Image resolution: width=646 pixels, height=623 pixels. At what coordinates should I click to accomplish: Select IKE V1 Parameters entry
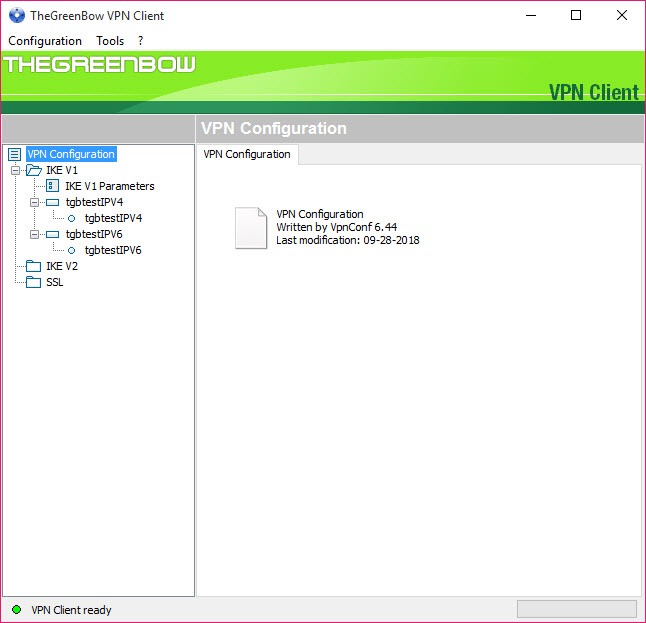pyautogui.click(x=110, y=186)
